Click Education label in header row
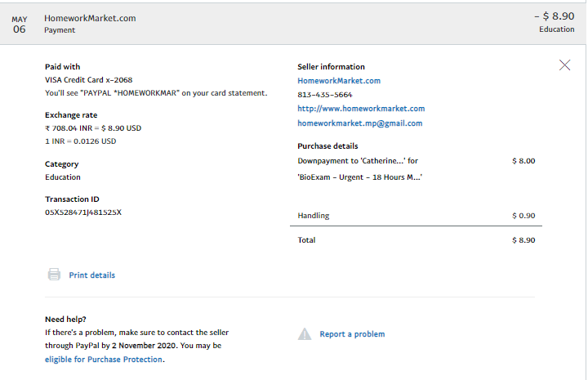The image size is (588, 380). click(556, 29)
